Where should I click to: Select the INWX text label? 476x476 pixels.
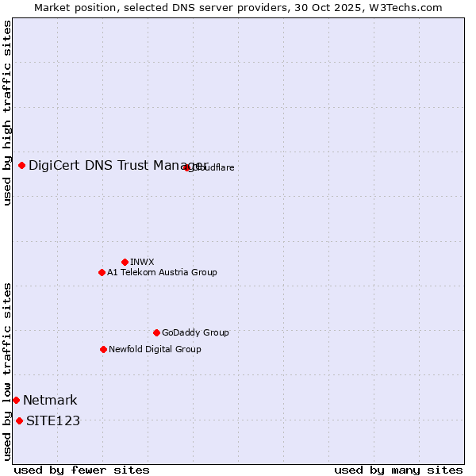click(142, 262)
